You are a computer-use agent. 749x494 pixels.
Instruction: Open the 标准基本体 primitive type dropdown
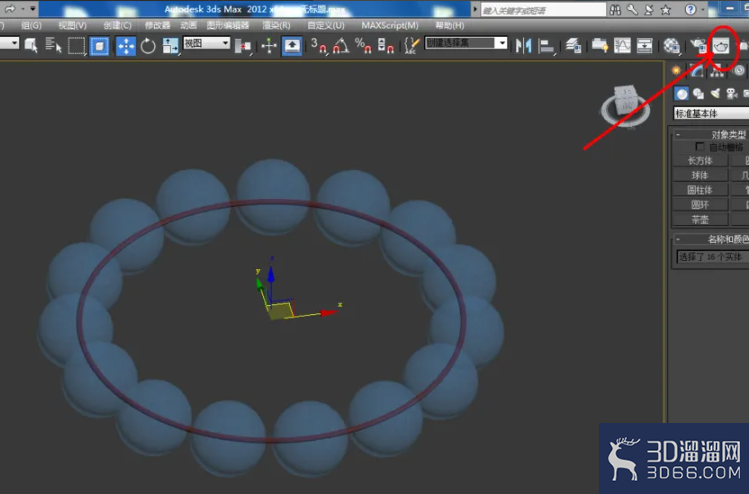711,113
